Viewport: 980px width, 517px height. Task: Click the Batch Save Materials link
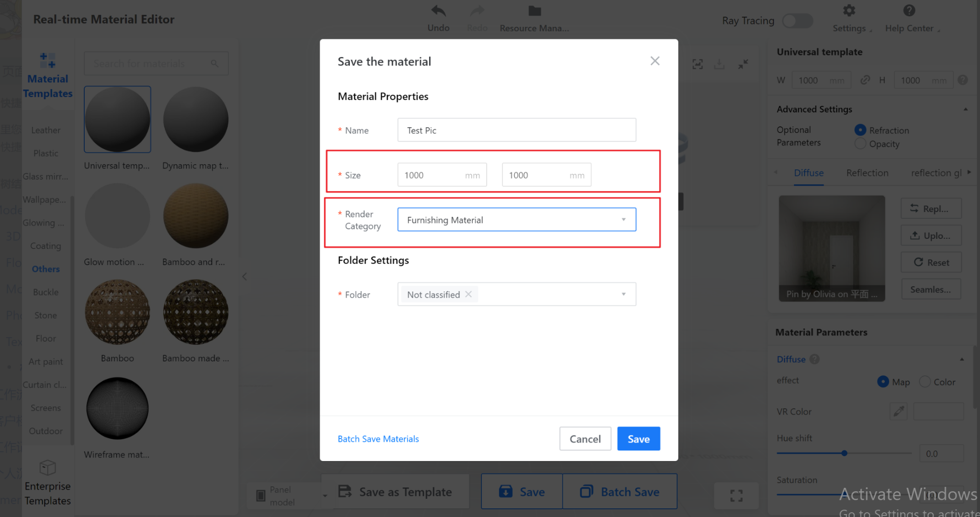coord(378,439)
